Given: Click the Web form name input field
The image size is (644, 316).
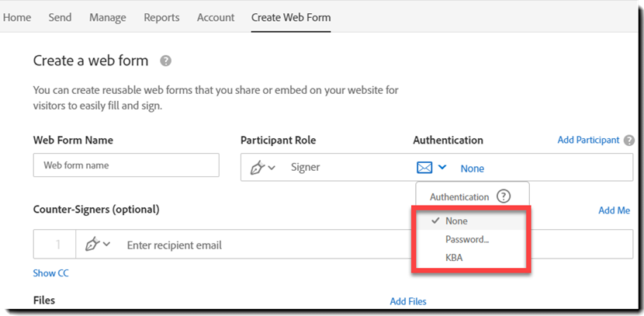Looking at the screenshot, I should 126,165.
